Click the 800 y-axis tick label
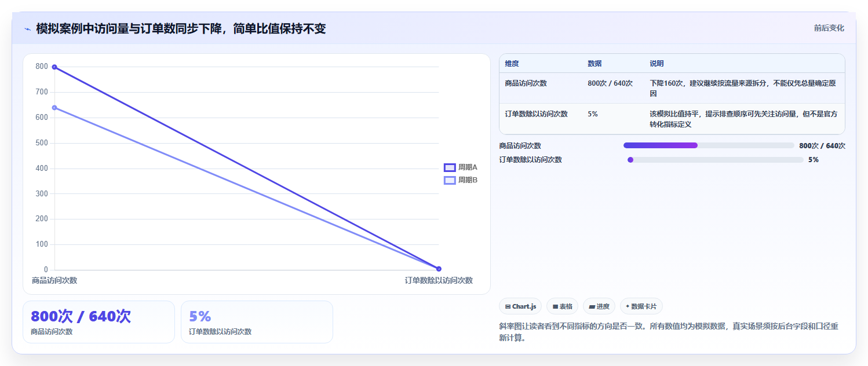Screen dimensions: 868x366 click(42, 67)
